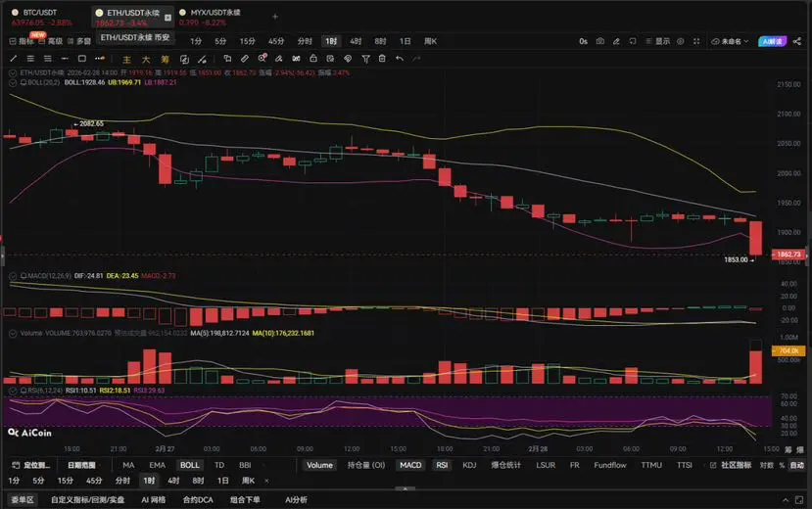Toggle BOLL main indicator in bottom bar
Image resolution: width=812 pixels, height=509 pixels.
pyautogui.click(x=190, y=465)
